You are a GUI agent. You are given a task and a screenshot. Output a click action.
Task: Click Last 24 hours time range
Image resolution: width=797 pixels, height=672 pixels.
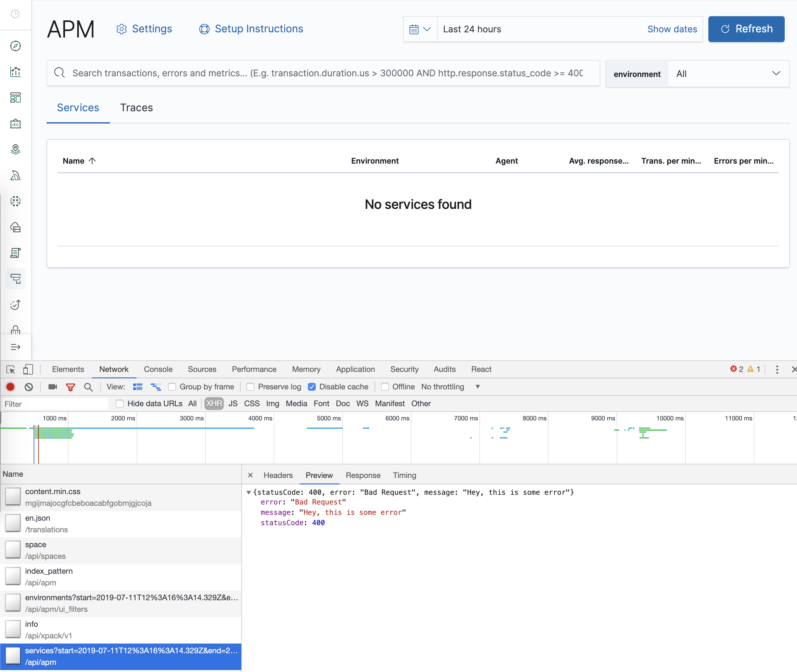[472, 29]
